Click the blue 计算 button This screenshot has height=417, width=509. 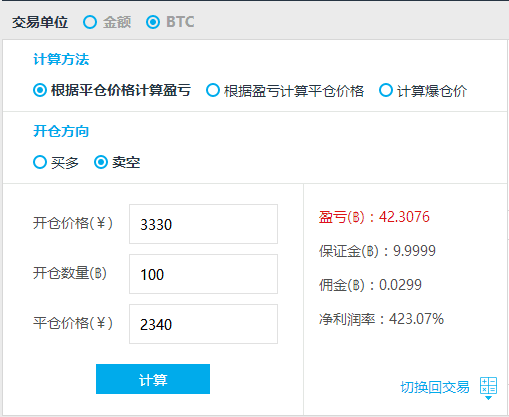click(x=153, y=379)
